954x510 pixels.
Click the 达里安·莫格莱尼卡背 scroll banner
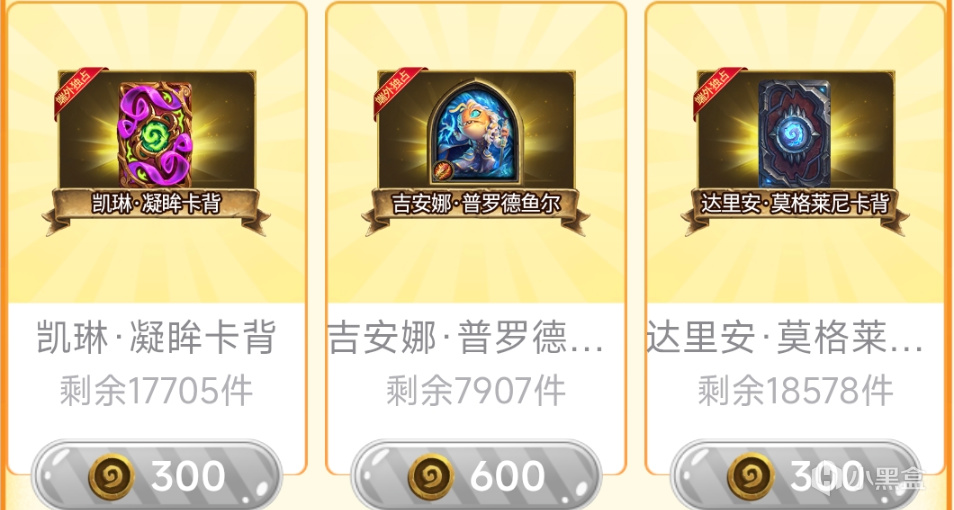(x=795, y=207)
